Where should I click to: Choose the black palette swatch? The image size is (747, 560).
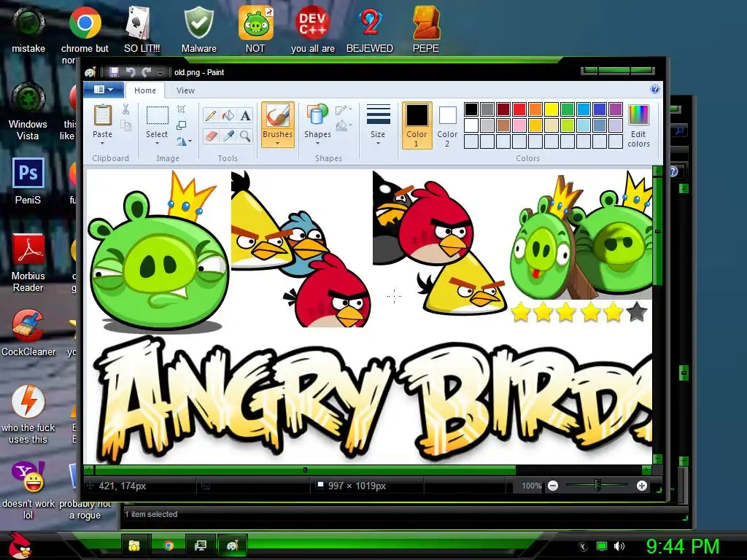[471, 109]
